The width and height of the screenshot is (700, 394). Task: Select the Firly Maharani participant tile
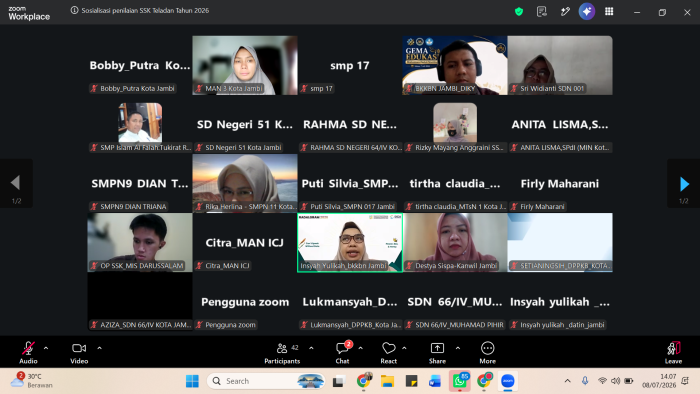(560, 183)
